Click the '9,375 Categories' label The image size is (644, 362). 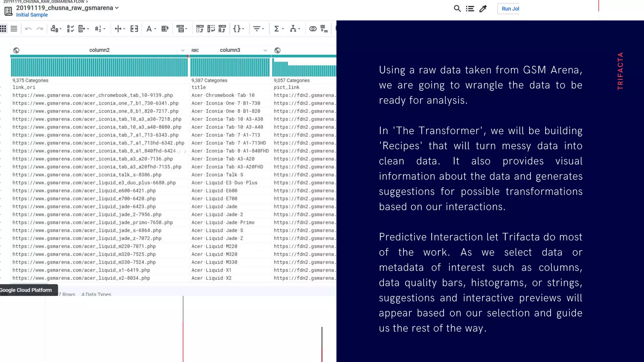[x=30, y=80]
